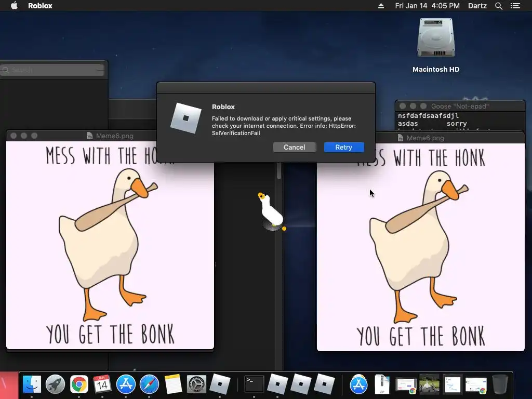Viewport: 532px width, 399px height.
Task: Open Finder from the dock
Action: pyautogui.click(x=32, y=384)
